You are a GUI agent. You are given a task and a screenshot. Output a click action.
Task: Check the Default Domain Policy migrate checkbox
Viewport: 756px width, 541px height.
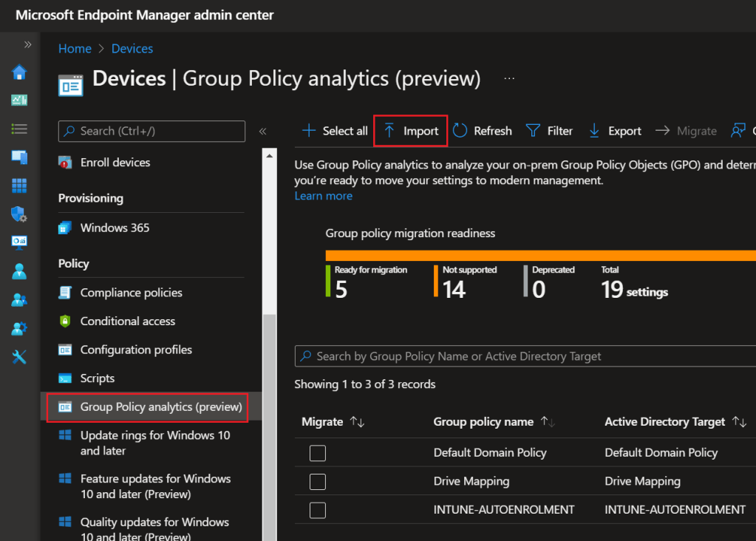pyautogui.click(x=318, y=453)
